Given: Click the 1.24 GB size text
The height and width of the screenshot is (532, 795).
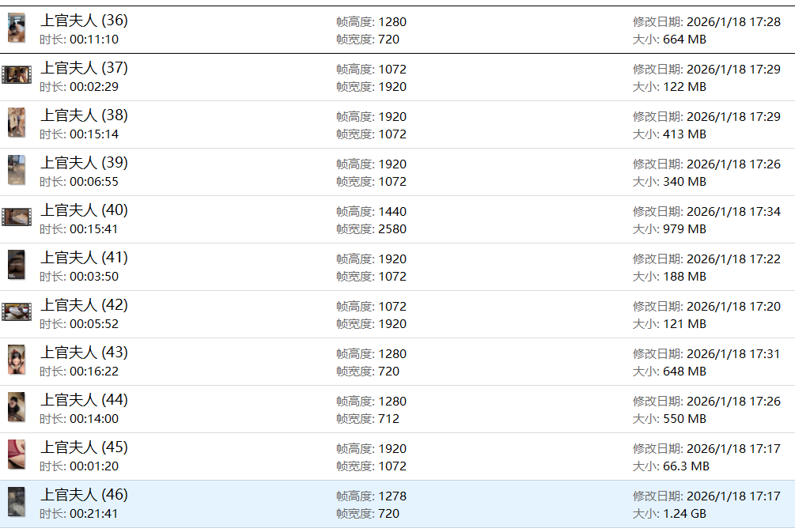Looking at the screenshot, I should click(685, 514).
